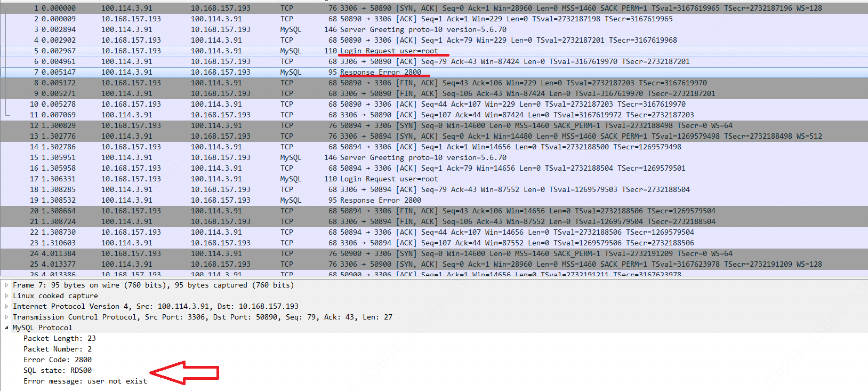Select packet 8 FIN, ACK row
Viewport: 868px width, 391px height.
tap(434, 83)
